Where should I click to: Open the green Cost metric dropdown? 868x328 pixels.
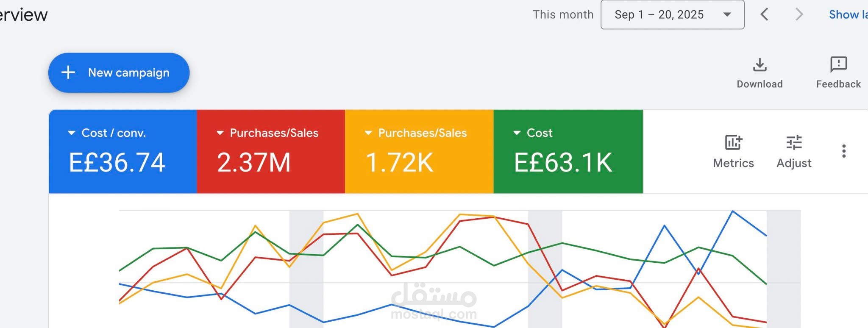[517, 133]
